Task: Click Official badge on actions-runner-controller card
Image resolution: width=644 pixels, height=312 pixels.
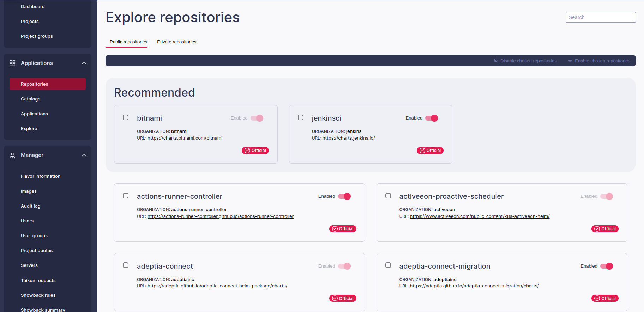Action: click(x=343, y=229)
